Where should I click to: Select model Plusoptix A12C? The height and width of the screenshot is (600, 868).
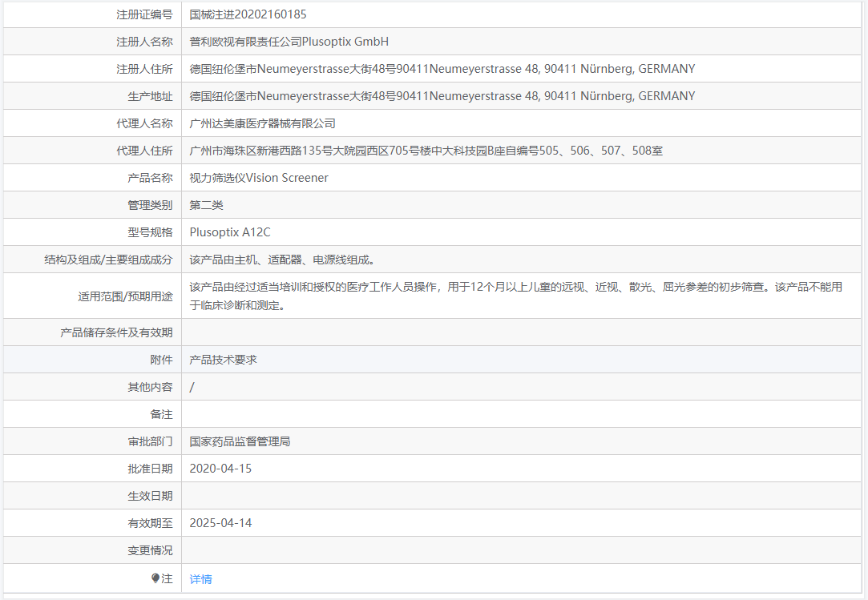[230, 232]
